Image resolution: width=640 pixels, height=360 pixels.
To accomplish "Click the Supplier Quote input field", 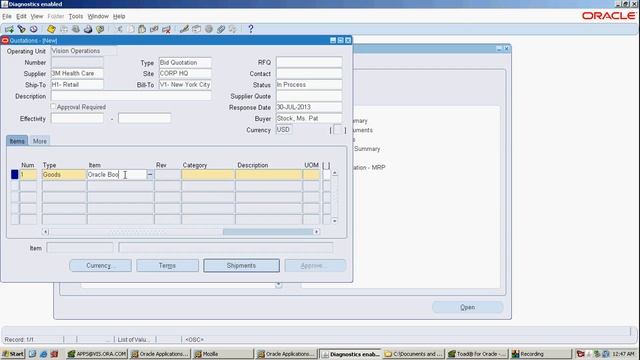I will [x=309, y=96].
